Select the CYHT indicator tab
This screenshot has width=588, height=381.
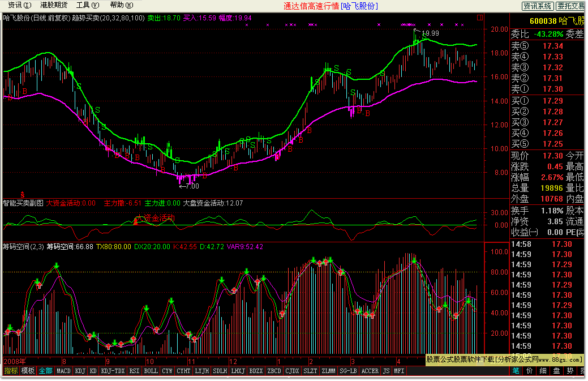pyautogui.click(x=183, y=371)
